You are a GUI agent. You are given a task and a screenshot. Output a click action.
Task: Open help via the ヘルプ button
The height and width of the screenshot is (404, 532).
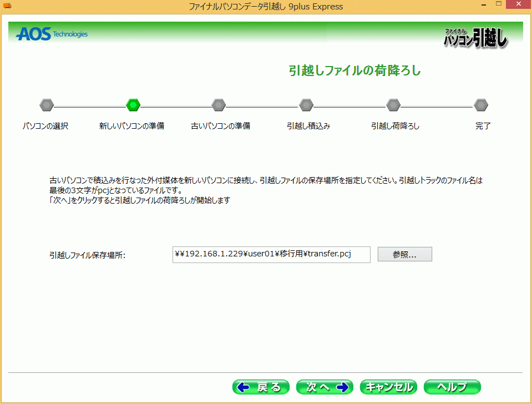click(x=452, y=387)
